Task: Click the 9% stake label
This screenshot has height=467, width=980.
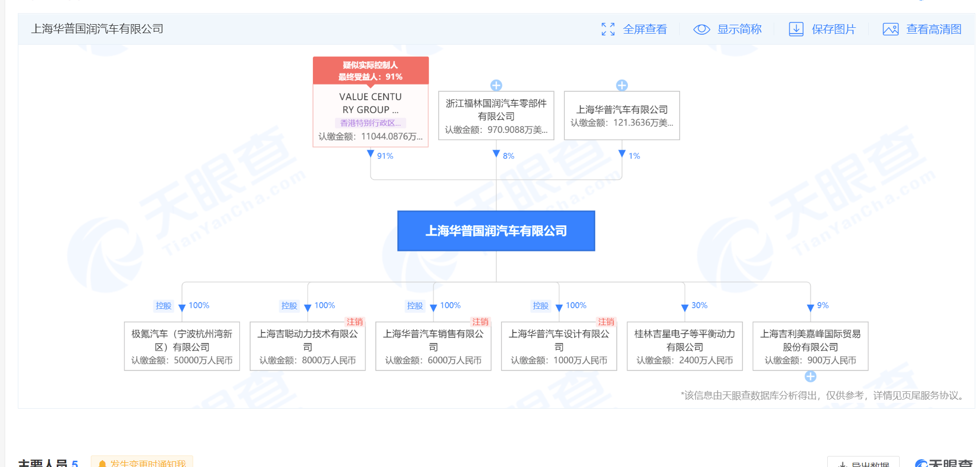Action: pyautogui.click(x=823, y=305)
